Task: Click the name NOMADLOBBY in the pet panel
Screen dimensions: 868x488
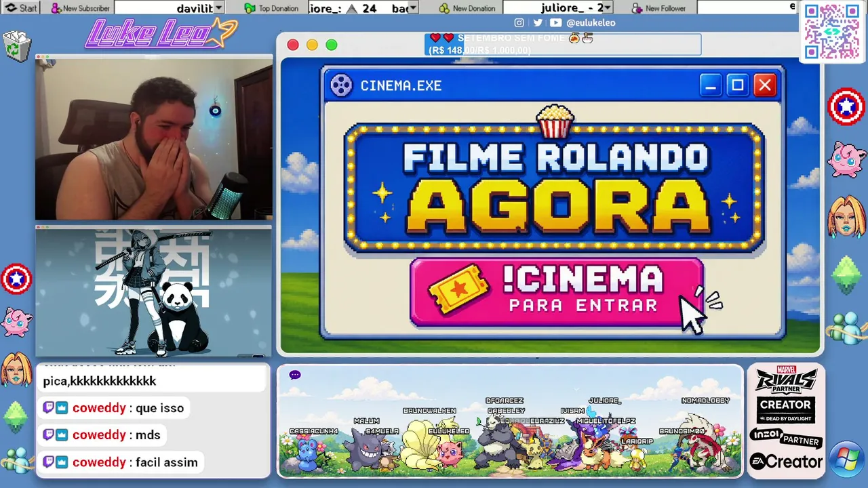Action: pos(705,401)
